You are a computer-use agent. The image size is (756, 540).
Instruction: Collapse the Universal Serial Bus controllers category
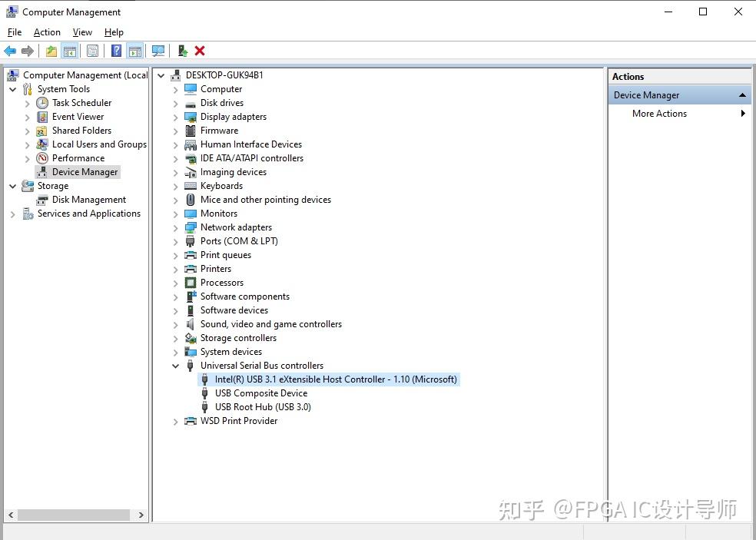175,365
